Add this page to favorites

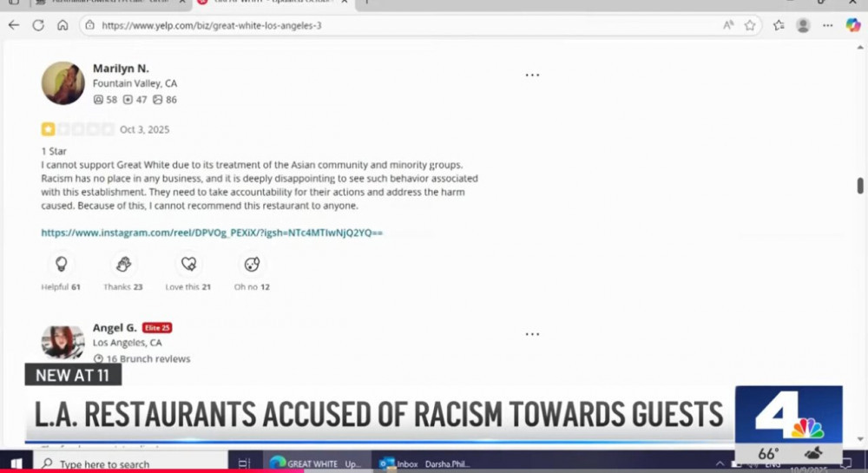[750, 25]
